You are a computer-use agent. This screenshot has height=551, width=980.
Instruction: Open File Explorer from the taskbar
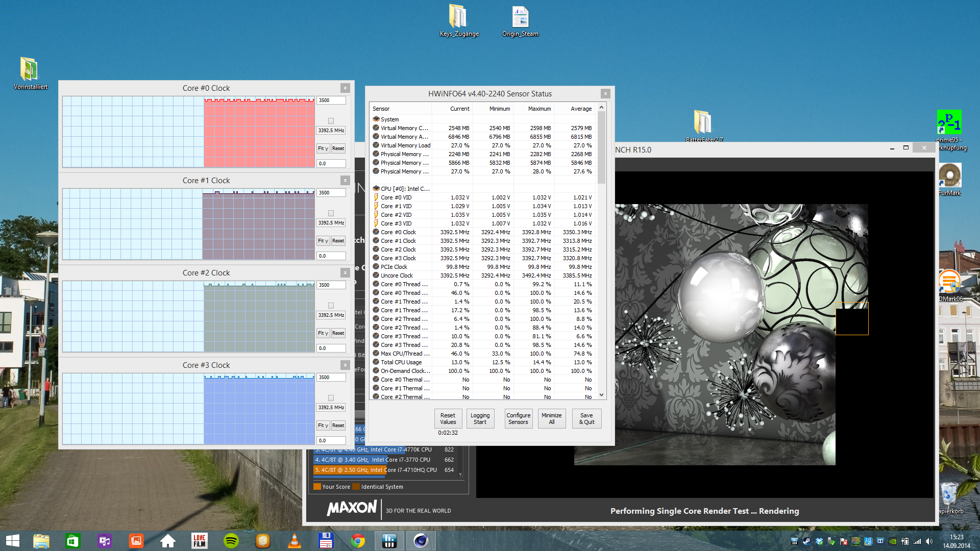click(x=41, y=541)
